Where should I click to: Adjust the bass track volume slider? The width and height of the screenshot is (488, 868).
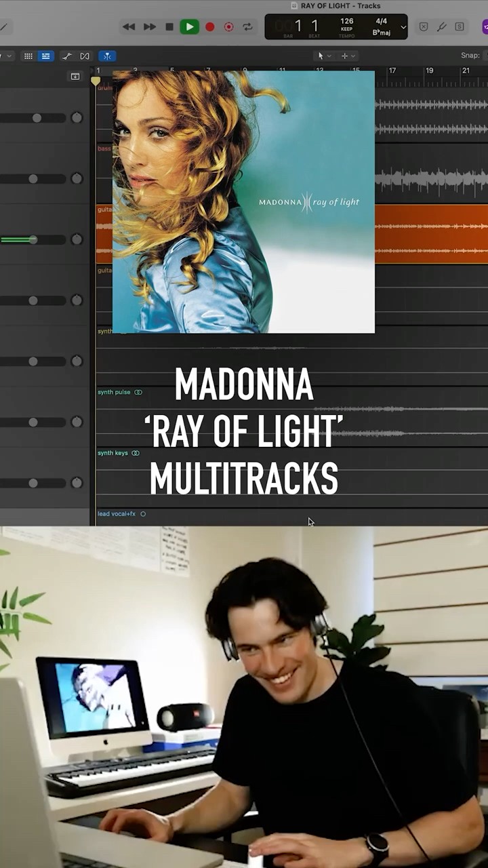pyautogui.click(x=32, y=179)
